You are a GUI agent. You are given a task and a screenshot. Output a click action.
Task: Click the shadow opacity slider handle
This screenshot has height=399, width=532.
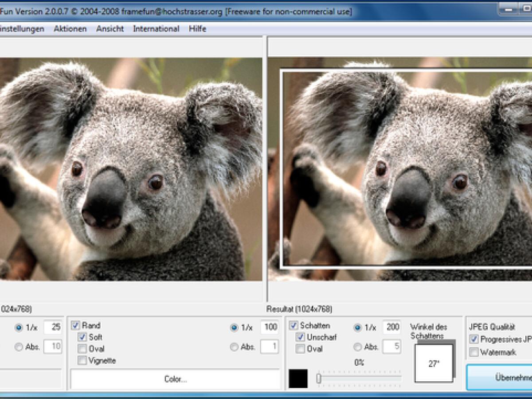pos(318,379)
